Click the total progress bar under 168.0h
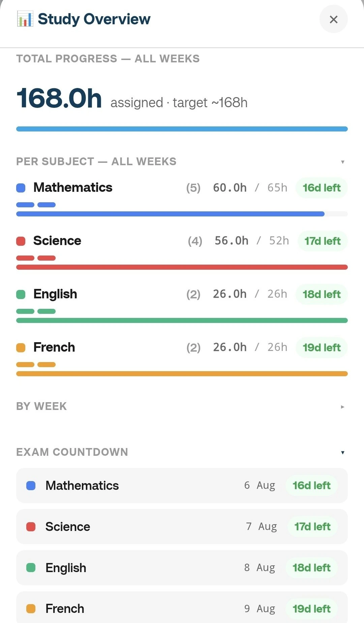Viewport: 364px width, 623px height. (x=182, y=129)
